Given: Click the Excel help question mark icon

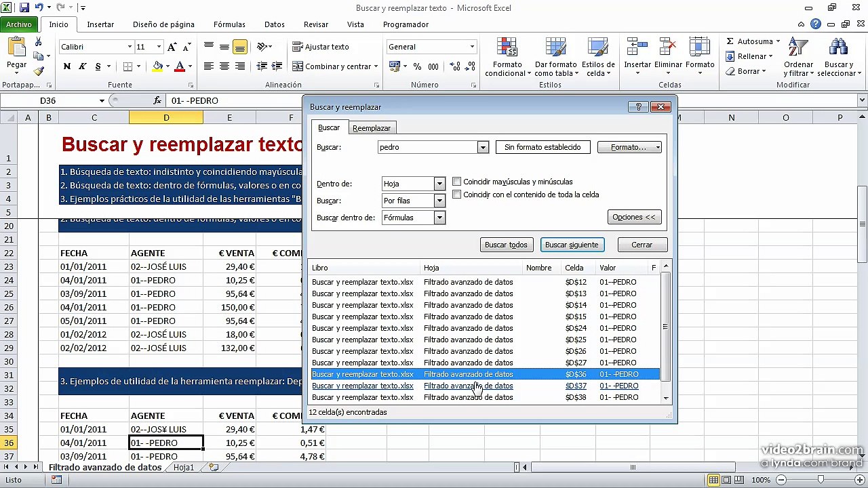Looking at the screenshot, I should tap(817, 24).
